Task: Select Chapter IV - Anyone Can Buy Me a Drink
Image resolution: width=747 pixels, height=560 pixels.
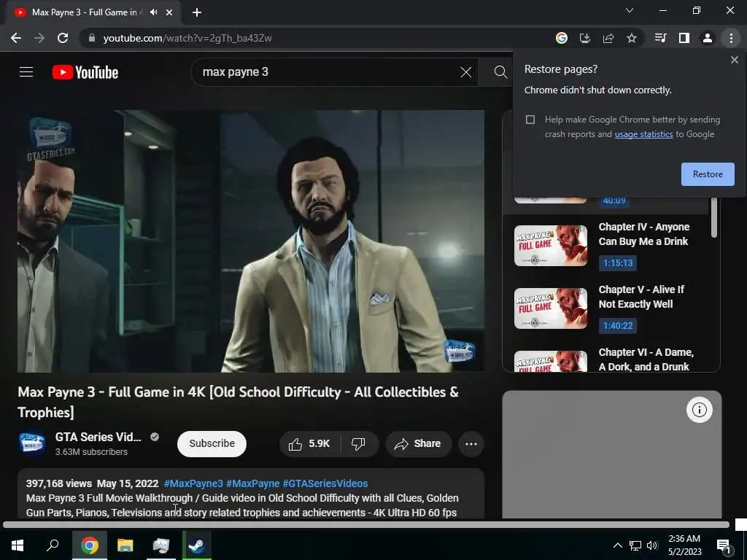Action: [644, 234]
